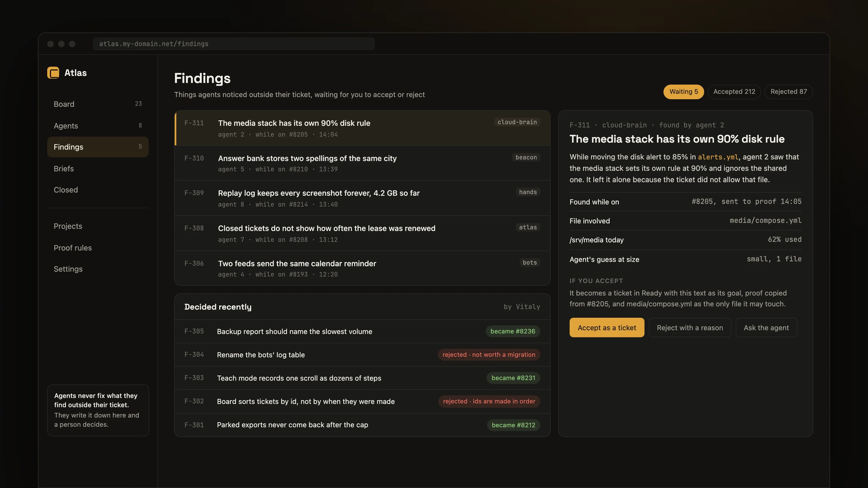Click the Board count 23
Viewport: 868px width, 488px height.
click(138, 104)
